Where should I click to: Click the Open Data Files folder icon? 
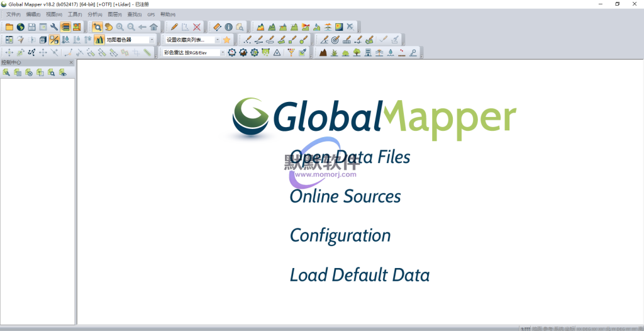point(9,27)
